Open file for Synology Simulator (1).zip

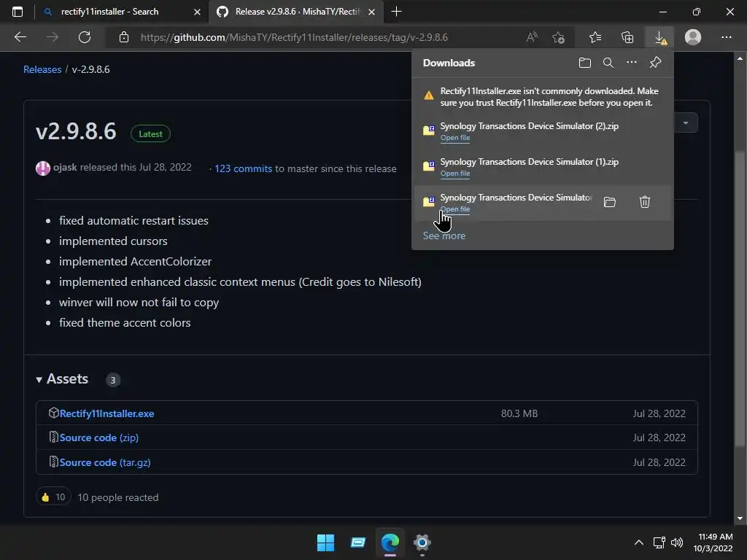click(x=455, y=174)
